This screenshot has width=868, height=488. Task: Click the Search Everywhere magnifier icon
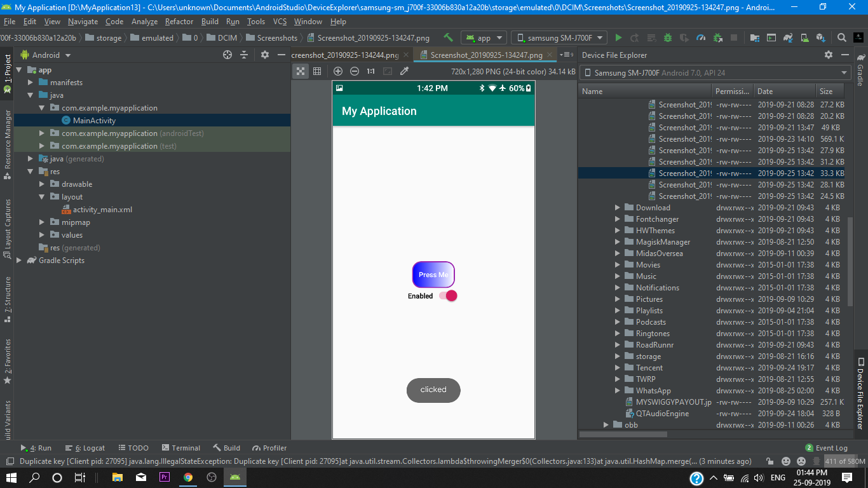pos(841,38)
